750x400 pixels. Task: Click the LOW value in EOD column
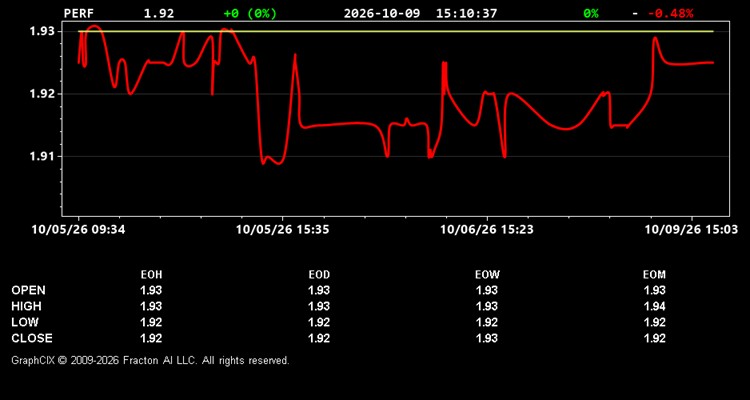[319, 322]
